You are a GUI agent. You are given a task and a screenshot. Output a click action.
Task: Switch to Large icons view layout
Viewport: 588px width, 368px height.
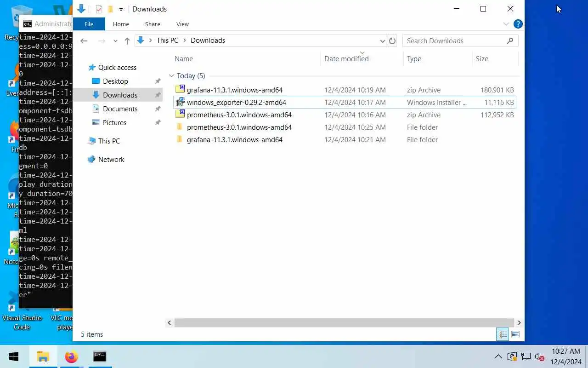click(x=515, y=334)
